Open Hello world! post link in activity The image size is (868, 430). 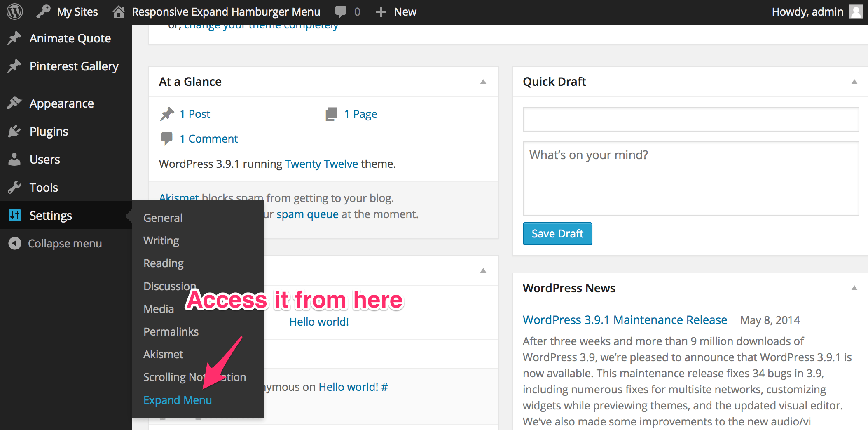pos(319,322)
